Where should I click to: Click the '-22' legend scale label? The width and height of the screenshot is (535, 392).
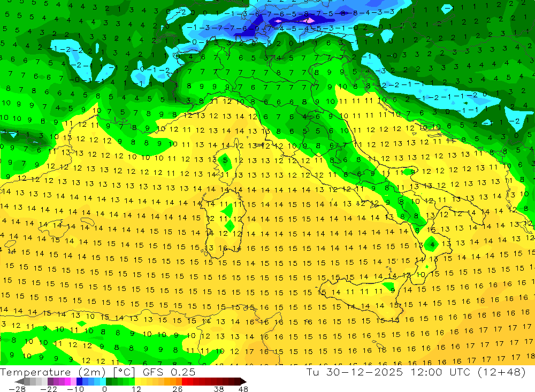(x=49, y=389)
